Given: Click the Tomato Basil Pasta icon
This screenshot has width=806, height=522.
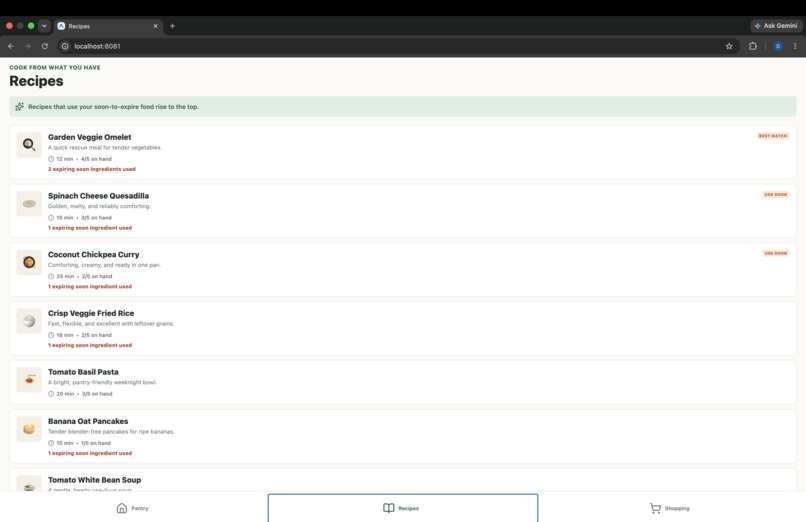Looking at the screenshot, I should pos(29,380).
